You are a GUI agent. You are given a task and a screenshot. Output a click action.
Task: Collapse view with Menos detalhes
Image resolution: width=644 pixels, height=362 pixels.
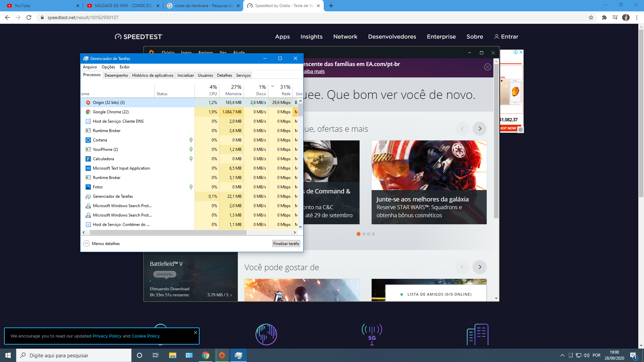point(101,244)
